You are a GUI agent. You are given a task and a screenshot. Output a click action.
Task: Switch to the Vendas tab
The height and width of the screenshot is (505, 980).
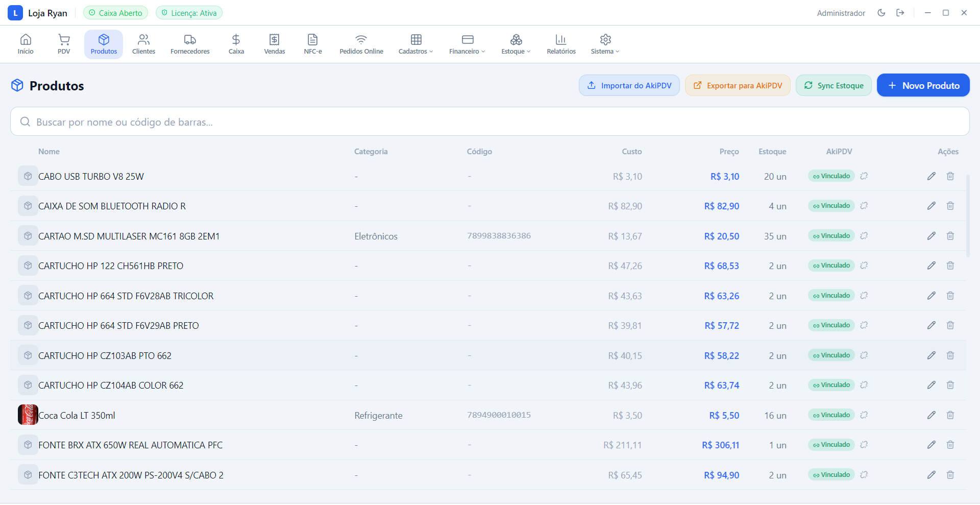tap(275, 44)
